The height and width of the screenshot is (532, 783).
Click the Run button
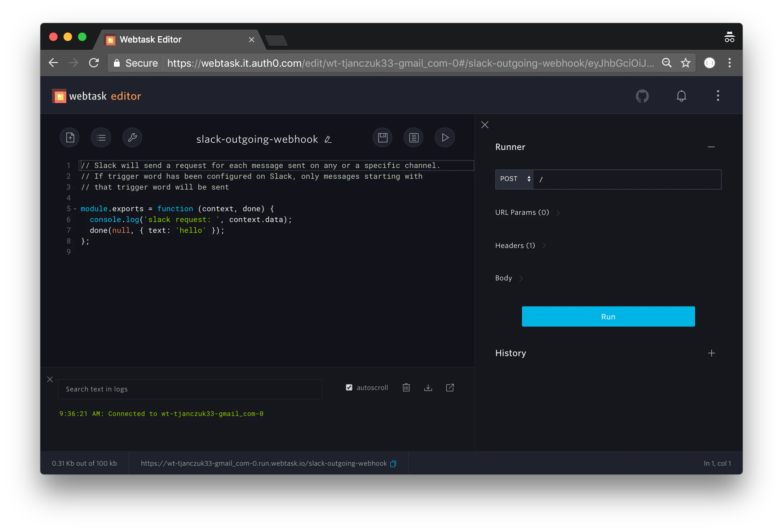coord(608,316)
